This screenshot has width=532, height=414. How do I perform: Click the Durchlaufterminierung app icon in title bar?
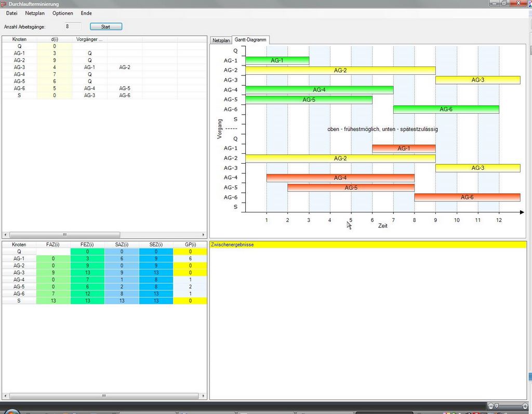pyautogui.click(x=4, y=4)
